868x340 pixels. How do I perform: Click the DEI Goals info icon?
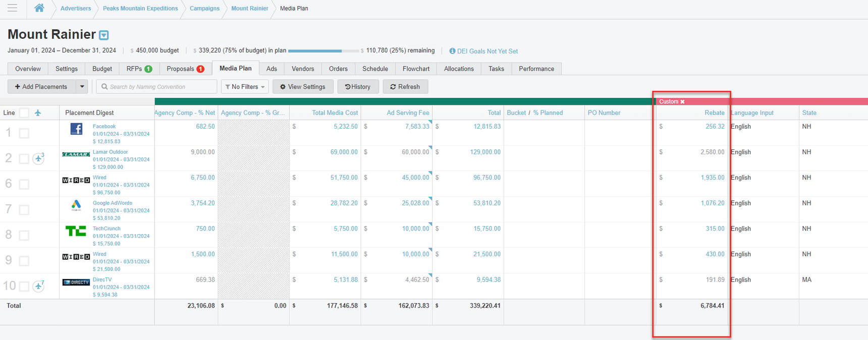tap(452, 51)
